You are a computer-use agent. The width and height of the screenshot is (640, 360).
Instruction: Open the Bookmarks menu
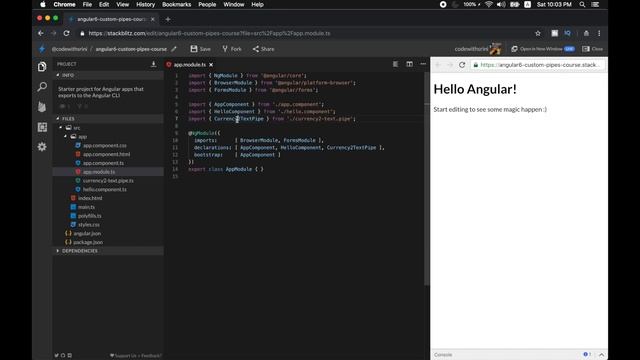pos(176,4)
